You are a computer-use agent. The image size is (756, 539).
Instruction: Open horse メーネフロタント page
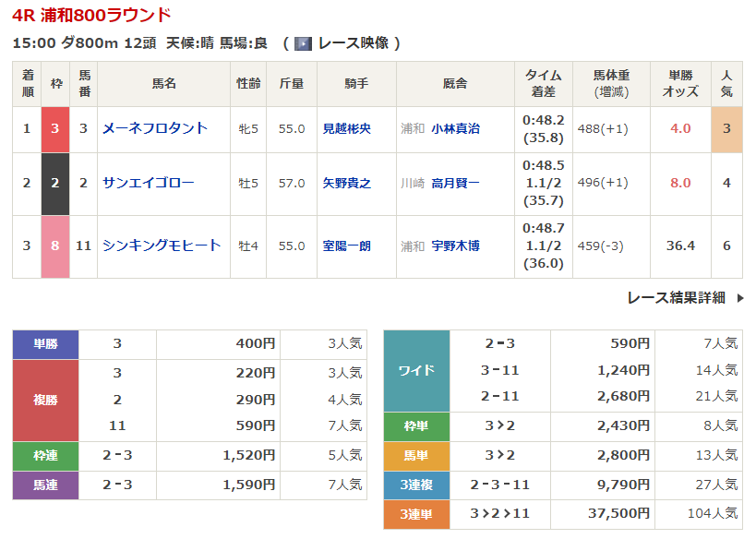coord(154,128)
